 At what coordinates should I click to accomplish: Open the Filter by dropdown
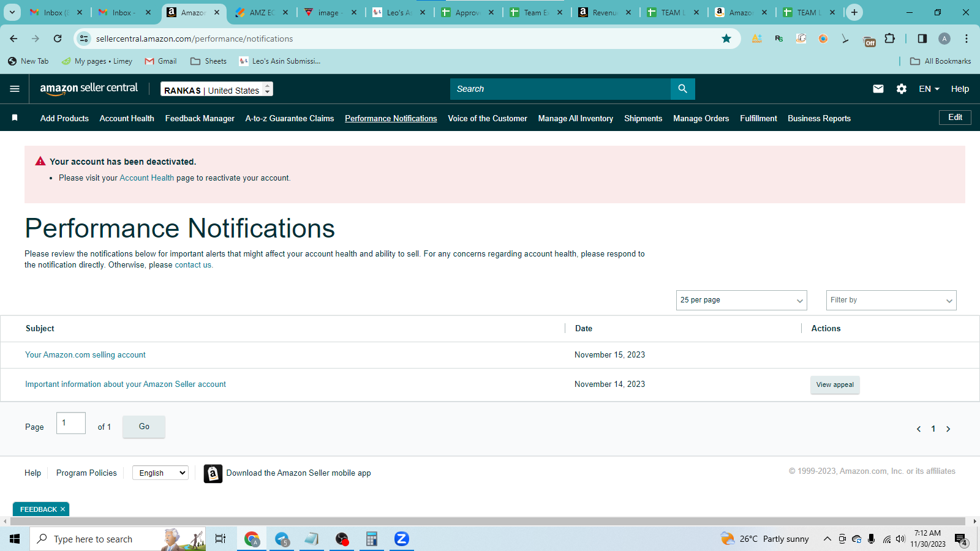891,300
